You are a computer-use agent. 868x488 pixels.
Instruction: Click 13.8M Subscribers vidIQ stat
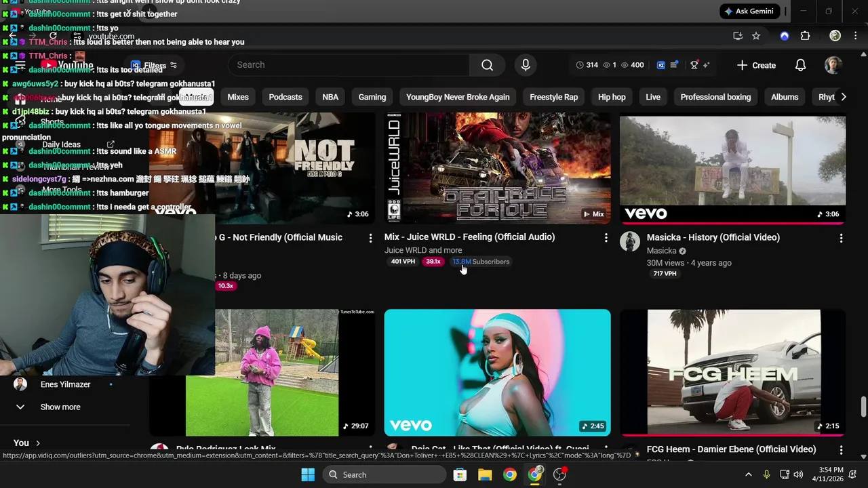point(481,262)
